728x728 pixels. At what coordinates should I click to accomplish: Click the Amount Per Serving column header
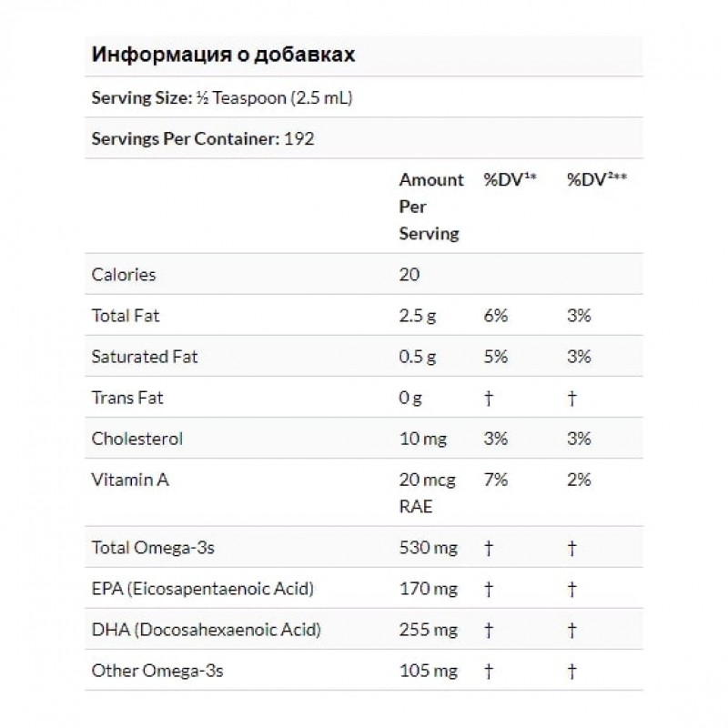click(x=430, y=207)
